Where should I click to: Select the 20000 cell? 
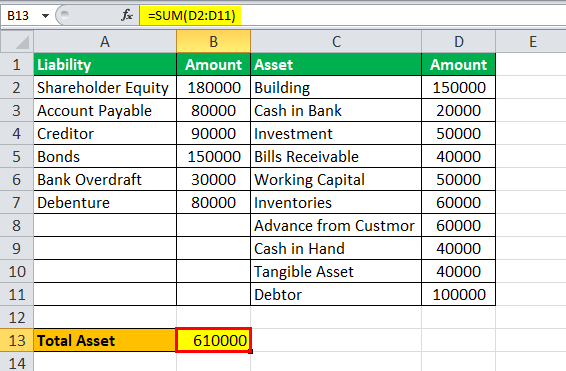coord(458,110)
